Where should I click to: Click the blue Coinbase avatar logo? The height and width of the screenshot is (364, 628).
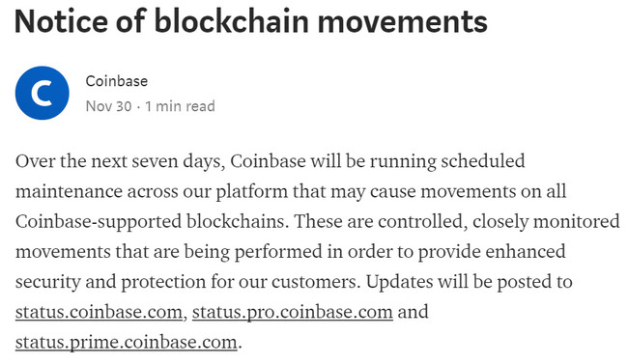pos(43,93)
